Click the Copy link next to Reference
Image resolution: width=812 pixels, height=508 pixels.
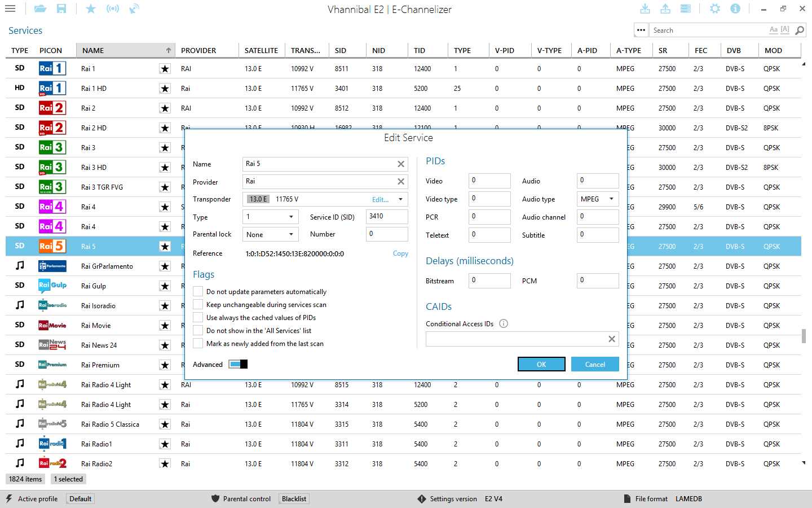click(x=400, y=253)
